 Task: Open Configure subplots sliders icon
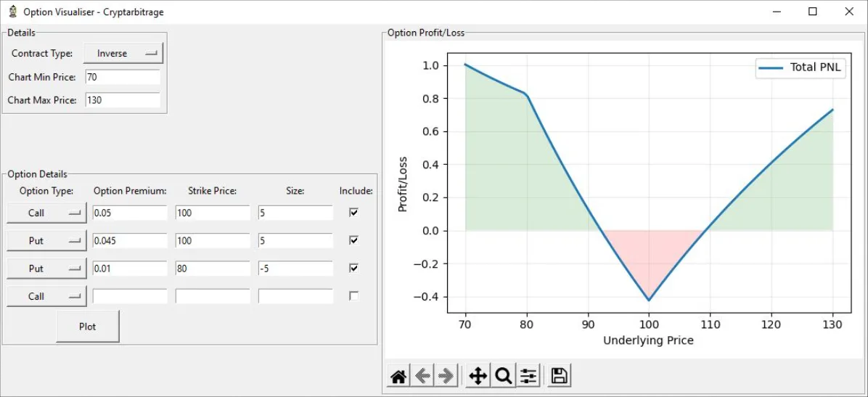pos(528,377)
